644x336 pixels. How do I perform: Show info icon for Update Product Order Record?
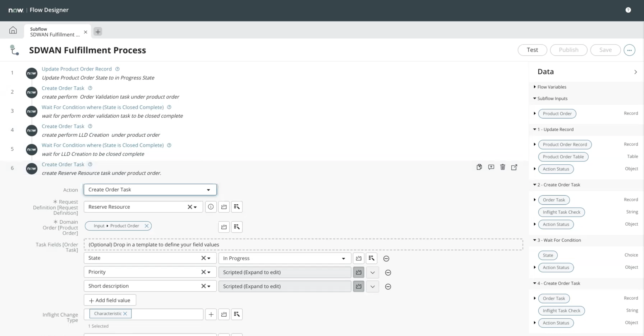point(117,69)
